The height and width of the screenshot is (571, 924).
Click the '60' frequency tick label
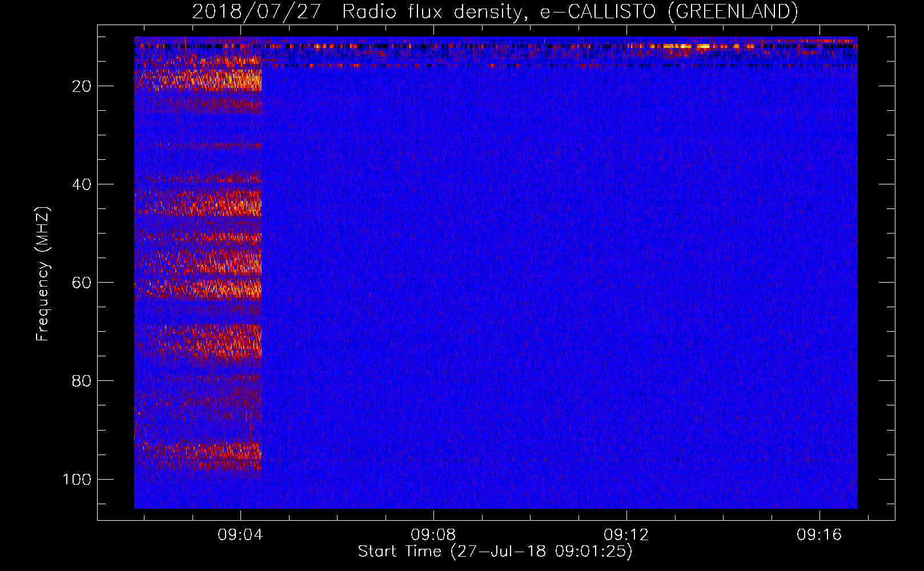coord(82,283)
